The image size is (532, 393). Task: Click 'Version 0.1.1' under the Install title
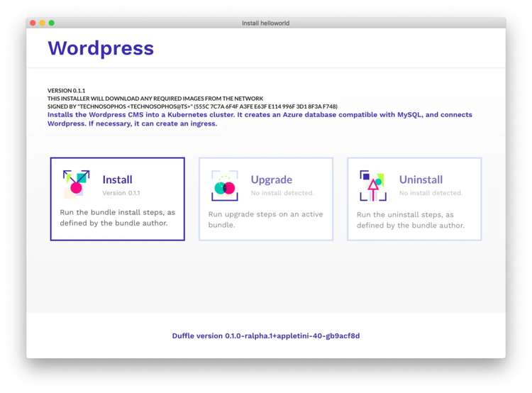(121, 193)
